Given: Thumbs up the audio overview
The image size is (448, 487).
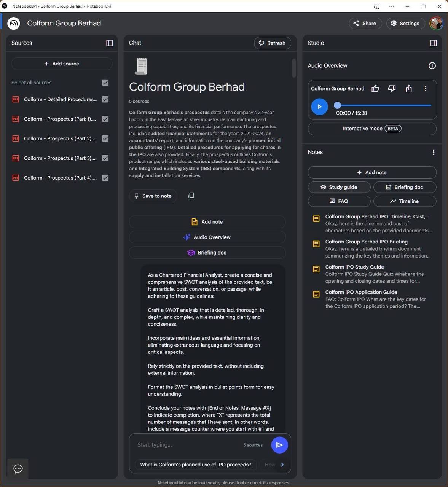Looking at the screenshot, I should pos(375,89).
